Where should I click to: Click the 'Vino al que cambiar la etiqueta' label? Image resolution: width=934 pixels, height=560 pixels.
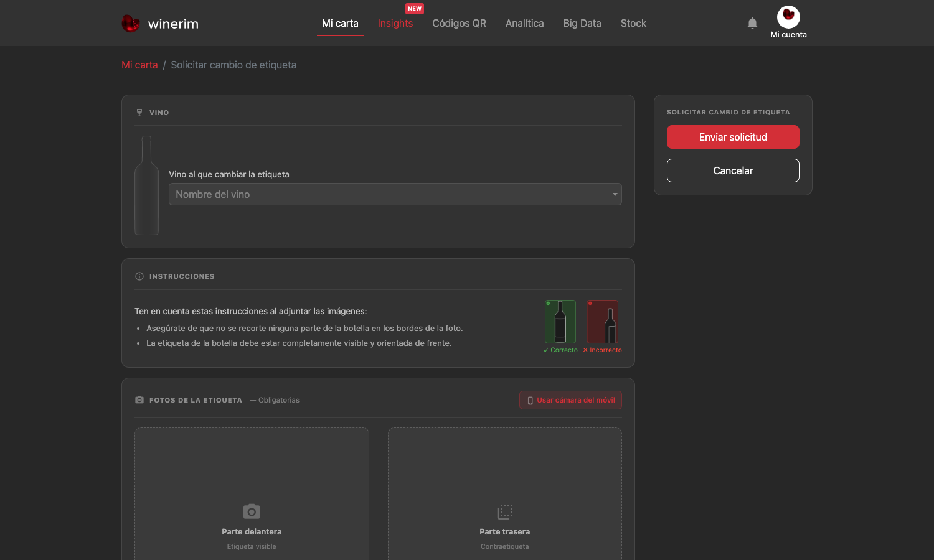click(229, 174)
